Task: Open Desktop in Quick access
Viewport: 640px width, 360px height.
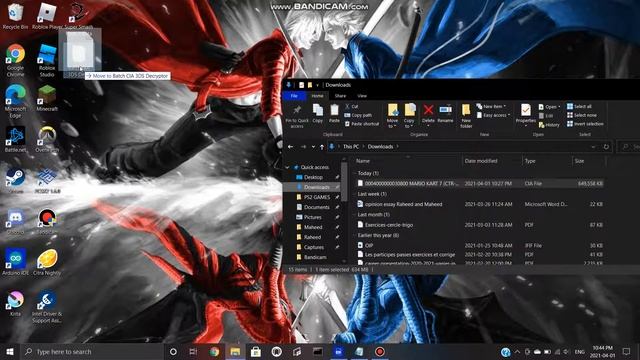Action: click(313, 177)
